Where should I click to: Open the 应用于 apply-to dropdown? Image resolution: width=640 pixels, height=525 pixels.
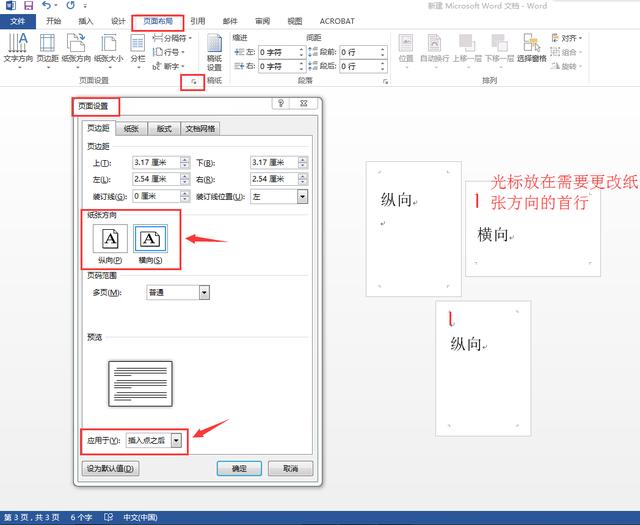tap(176, 440)
